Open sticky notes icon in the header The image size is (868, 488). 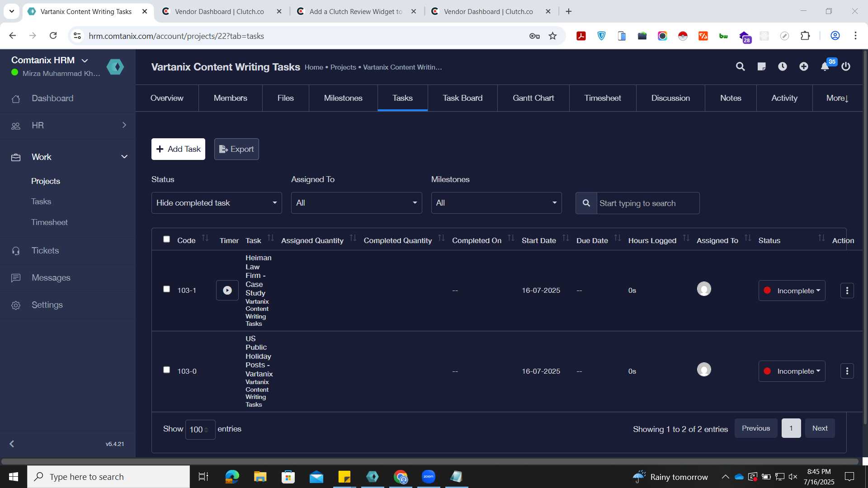coord(761,67)
